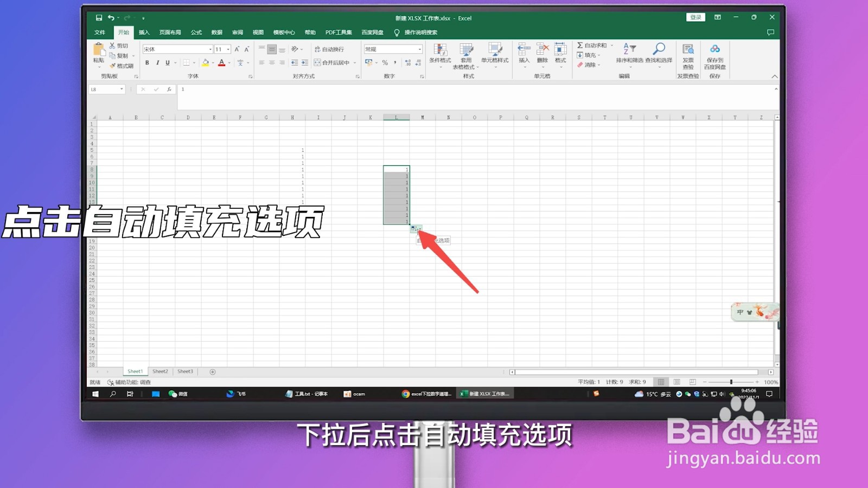The width and height of the screenshot is (868, 488).
Task: Apply bold formatting to selected cells
Action: point(146,62)
